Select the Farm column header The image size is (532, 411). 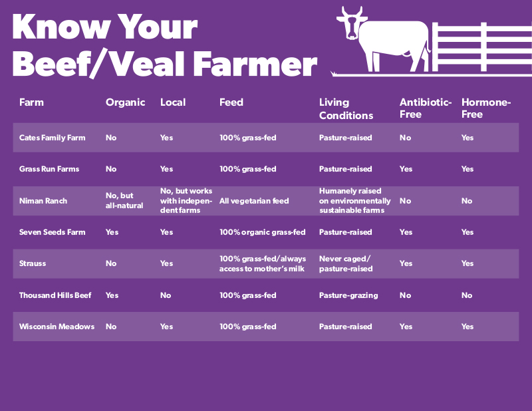(x=31, y=102)
